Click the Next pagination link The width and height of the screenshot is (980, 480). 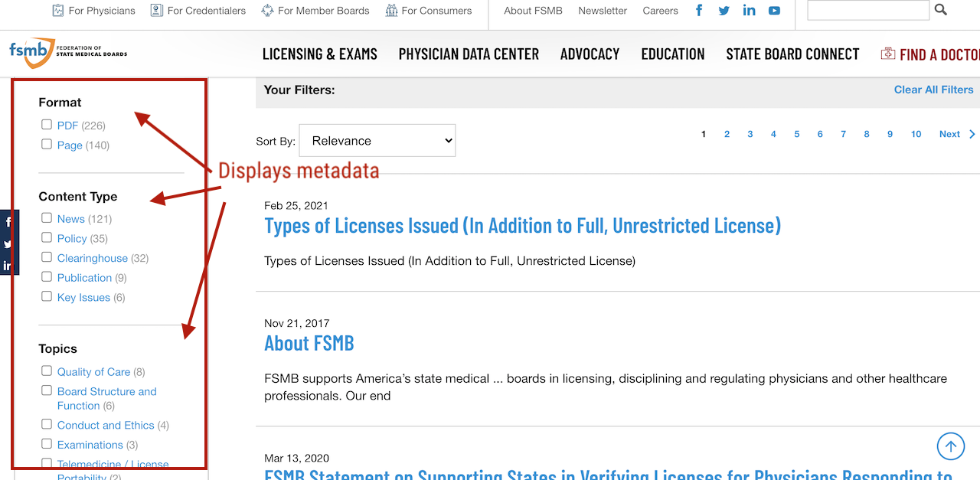[x=949, y=134]
